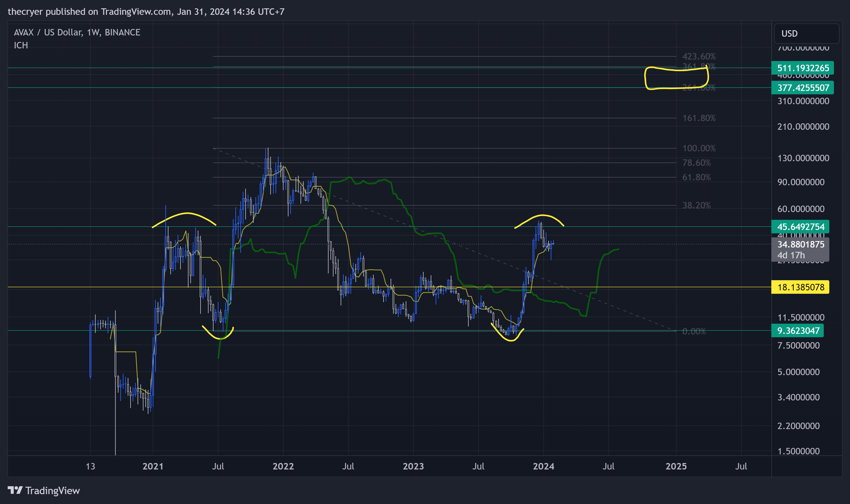
Task: Click the 2024 time axis label
Action: click(x=543, y=466)
